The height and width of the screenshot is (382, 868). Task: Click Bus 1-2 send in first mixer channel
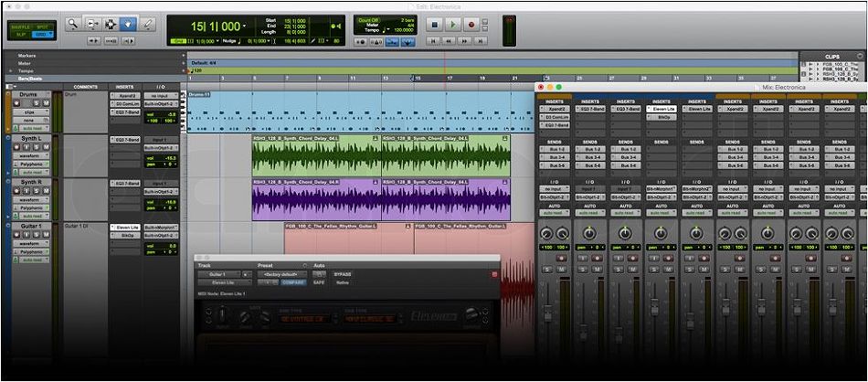coord(556,149)
